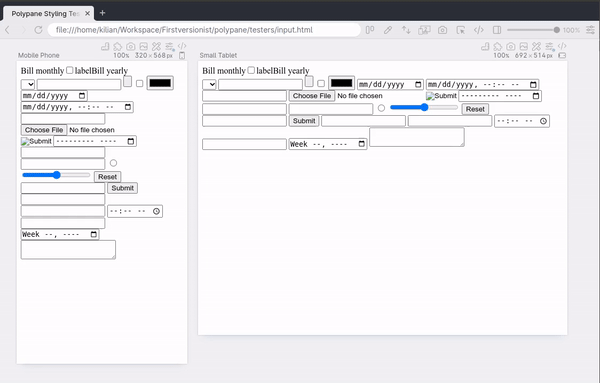Reload the page with the refresh icon
The height and width of the screenshot is (383, 600).
[38, 30]
